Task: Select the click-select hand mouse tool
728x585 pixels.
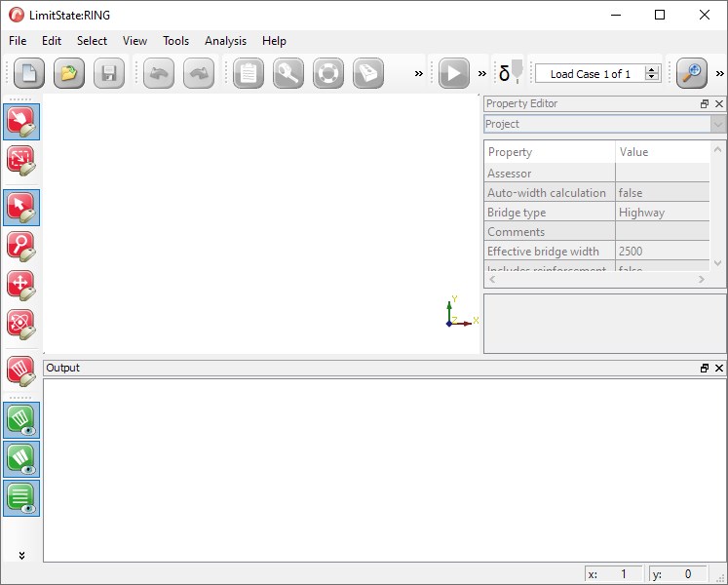Action: pos(21,122)
